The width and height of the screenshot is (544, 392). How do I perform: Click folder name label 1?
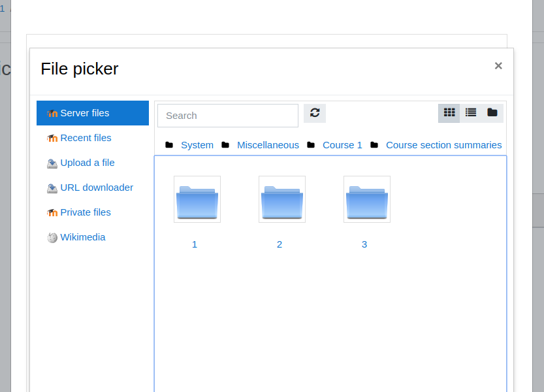point(195,245)
